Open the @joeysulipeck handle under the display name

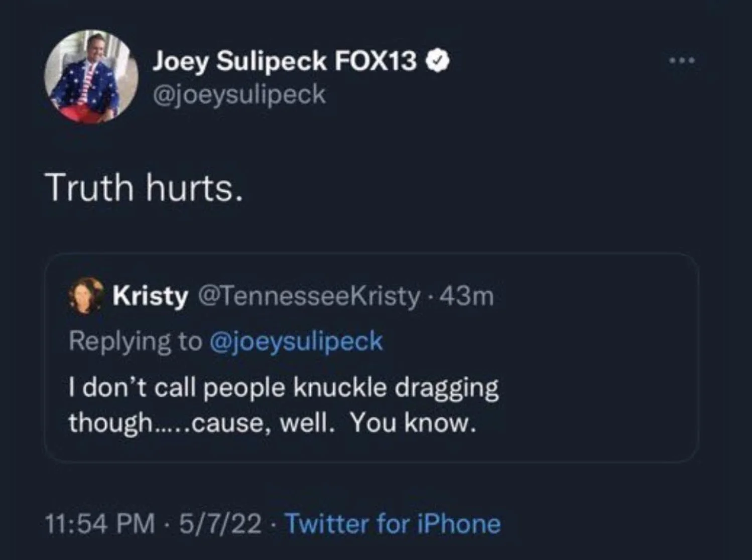239,94
